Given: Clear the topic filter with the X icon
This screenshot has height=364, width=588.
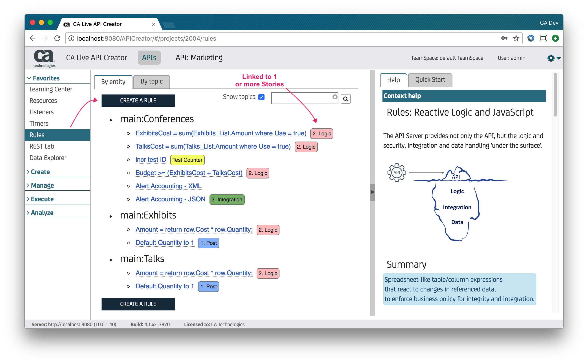Looking at the screenshot, I should click(335, 97).
